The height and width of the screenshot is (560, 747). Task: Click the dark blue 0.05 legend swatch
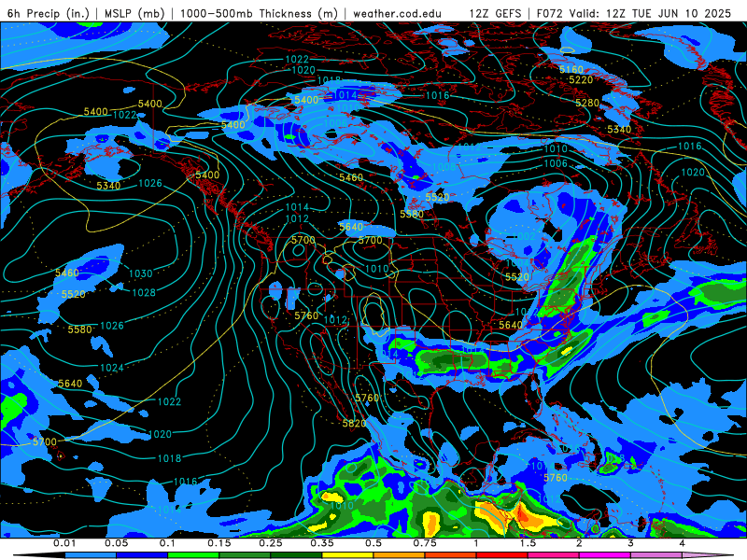click(142, 555)
